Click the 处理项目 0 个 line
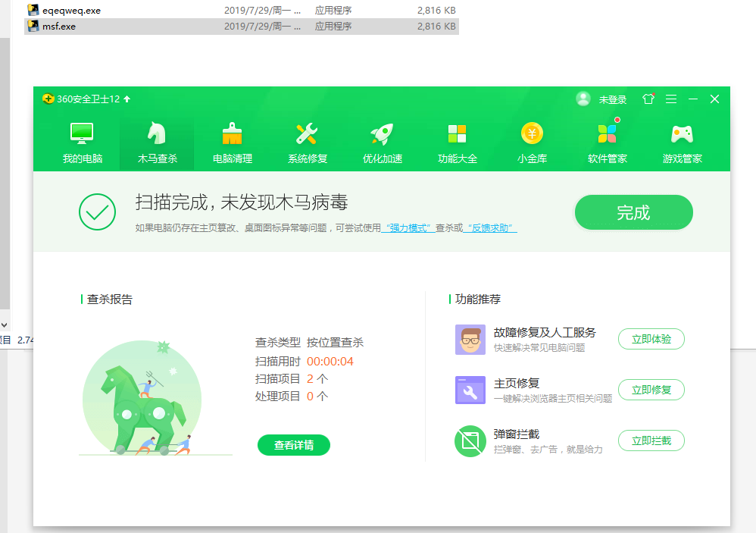The image size is (756, 533). 292,396
